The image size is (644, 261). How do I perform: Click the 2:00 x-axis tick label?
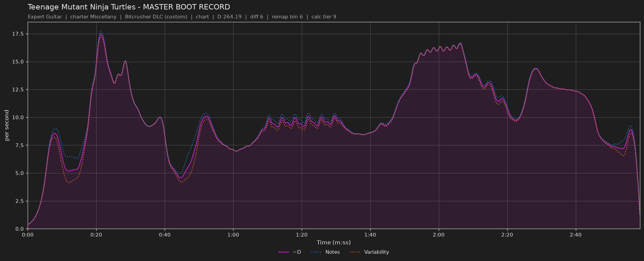pyautogui.click(x=439, y=235)
